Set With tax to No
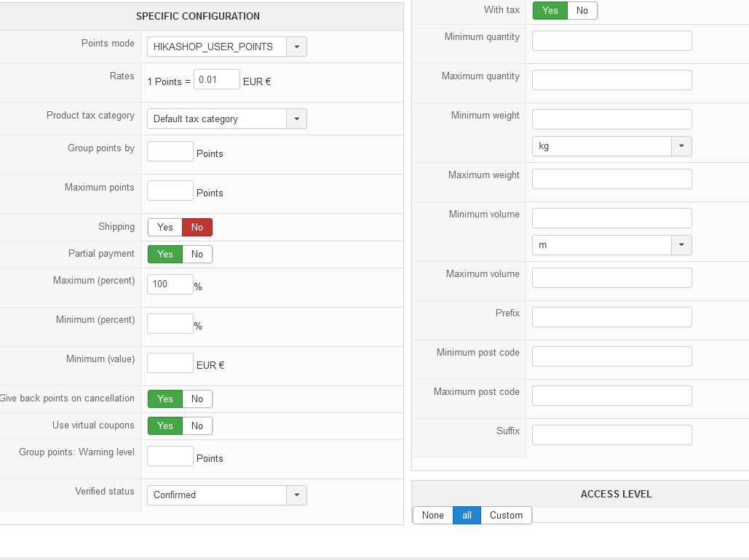Screen dimensions: 749x560 pos(582,10)
